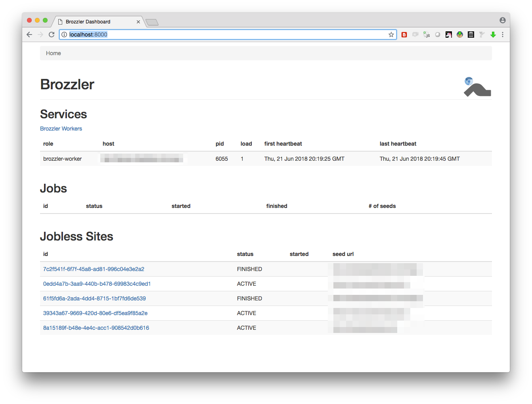Viewport: 532px width, 404px height.
Task: Click the FINISHED status of site 7c2f541f
Action: click(x=249, y=269)
